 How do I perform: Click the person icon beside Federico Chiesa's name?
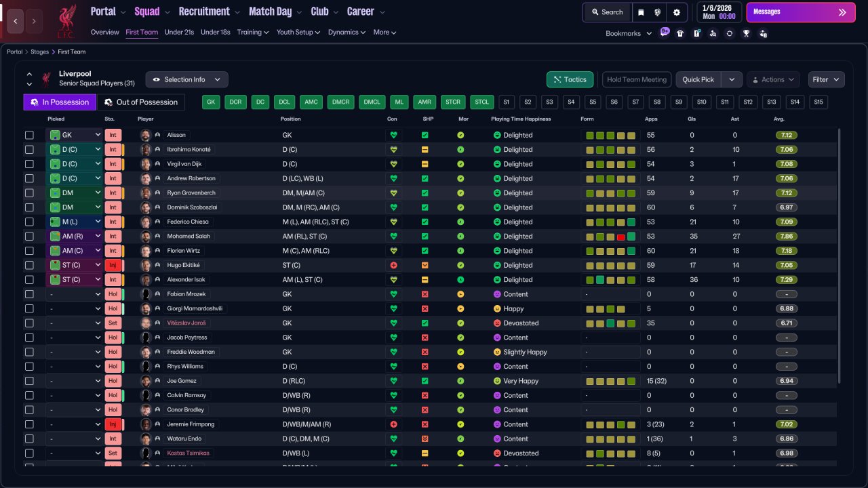pos(157,222)
